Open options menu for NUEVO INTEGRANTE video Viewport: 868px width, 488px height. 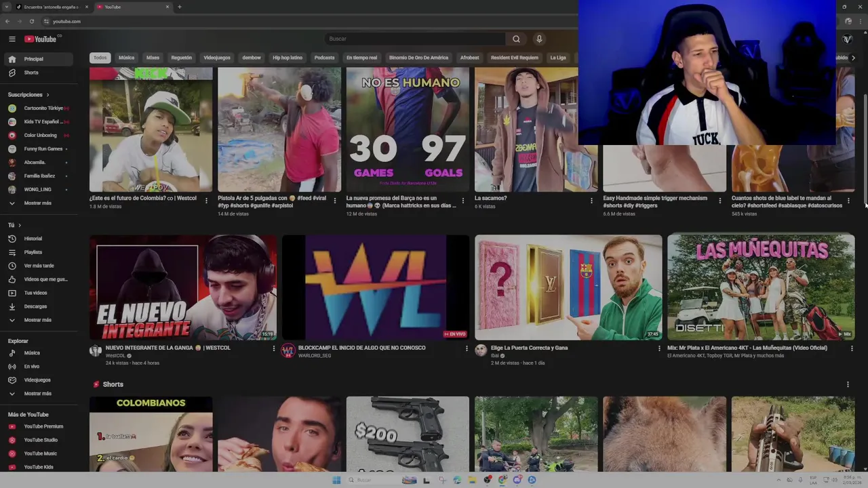(x=274, y=348)
